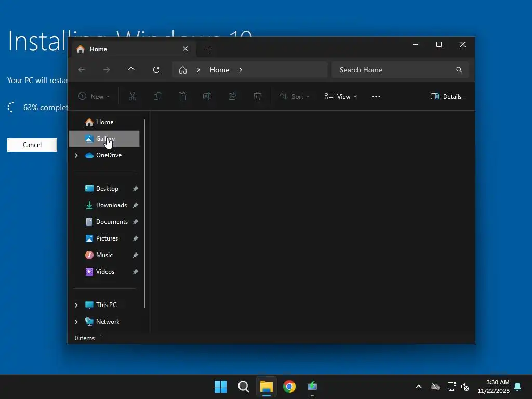Expand the OneDrive tree node
The image size is (532, 399).
pos(76,155)
